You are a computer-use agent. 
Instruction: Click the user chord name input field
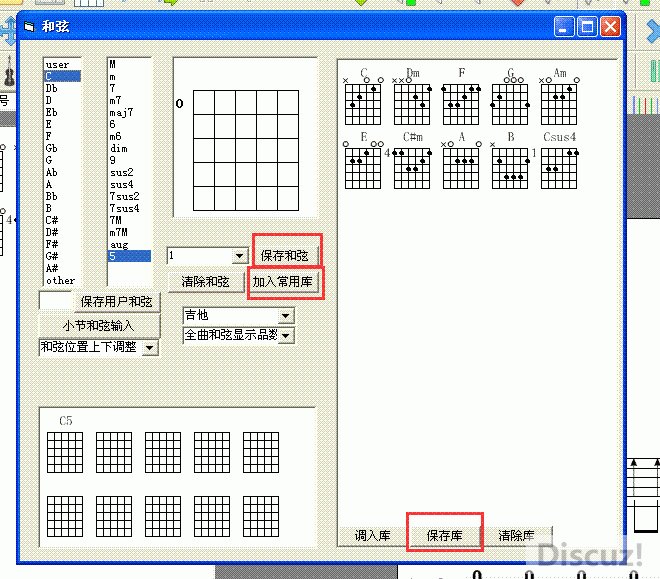56,301
